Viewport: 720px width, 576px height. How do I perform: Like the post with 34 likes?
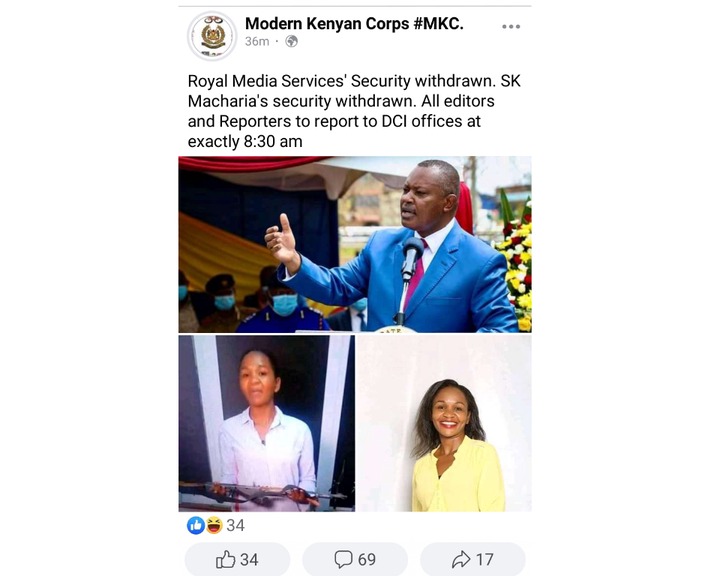(237, 559)
